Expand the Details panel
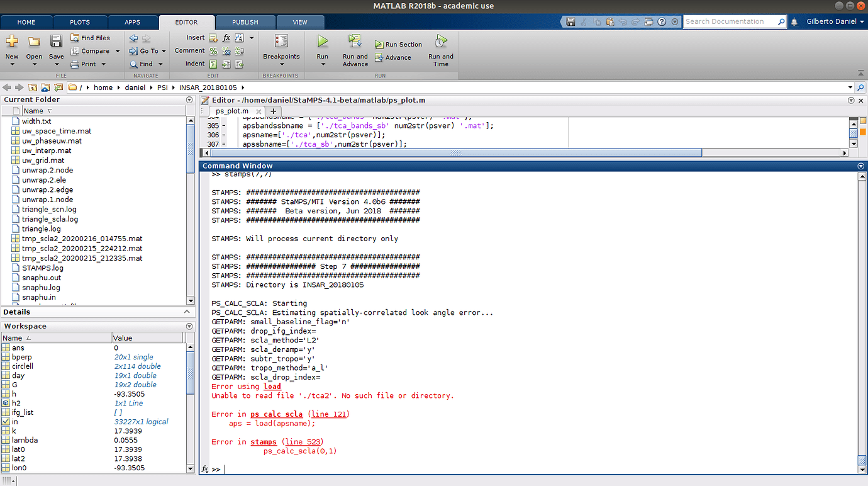Image resolution: width=868 pixels, height=486 pixels. click(x=187, y=312)
